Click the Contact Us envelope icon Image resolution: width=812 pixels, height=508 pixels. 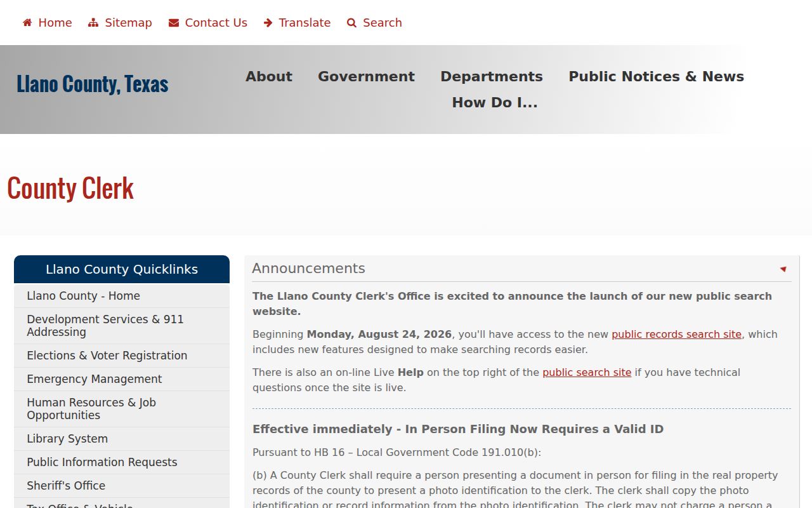click(x=174, y=23)
